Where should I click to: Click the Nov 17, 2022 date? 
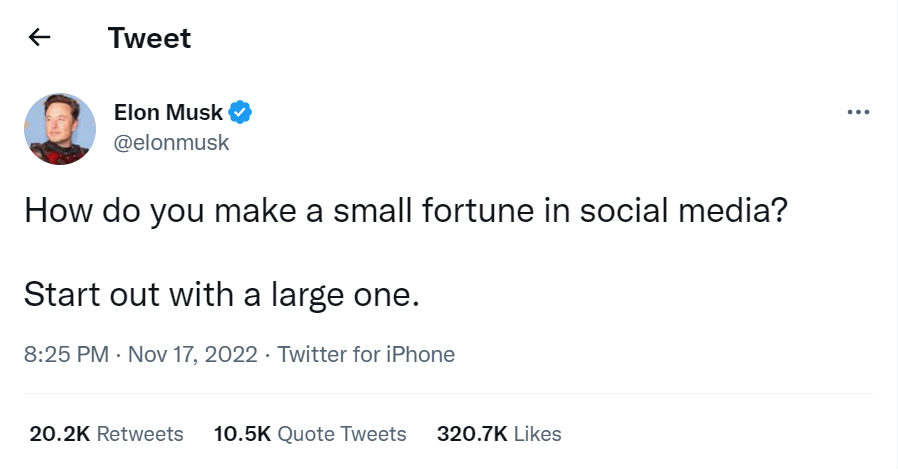(x=192, y=354)
